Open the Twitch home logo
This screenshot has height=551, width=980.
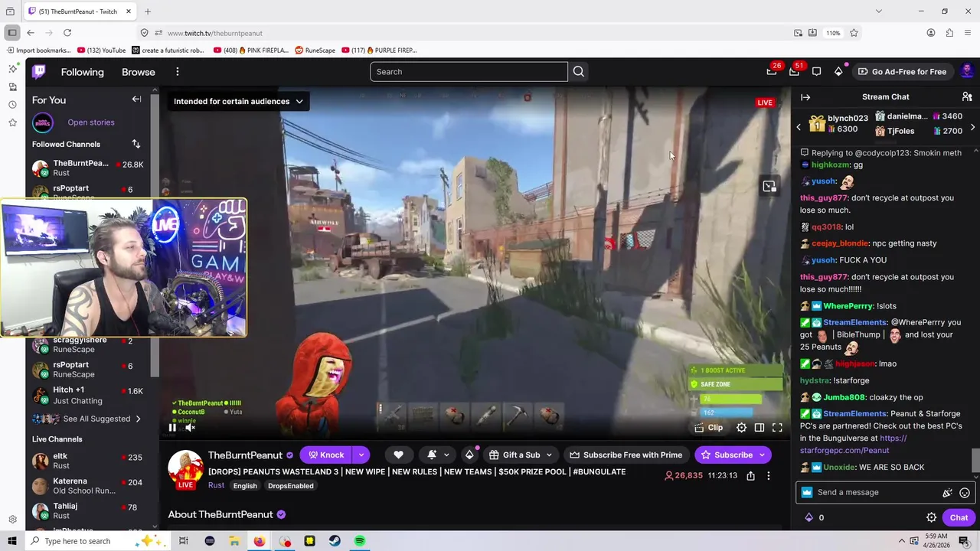pyautogui.click(x=39, y=72)
